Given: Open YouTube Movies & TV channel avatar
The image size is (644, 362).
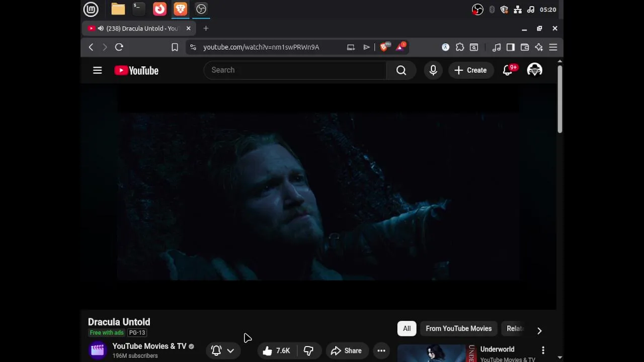Looking at the screenshot, I should [x=98, y=350].
